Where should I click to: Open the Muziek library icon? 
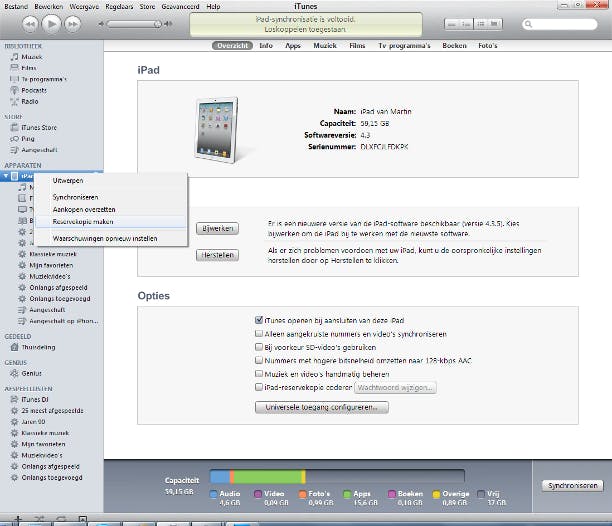(x=14, y=57)
